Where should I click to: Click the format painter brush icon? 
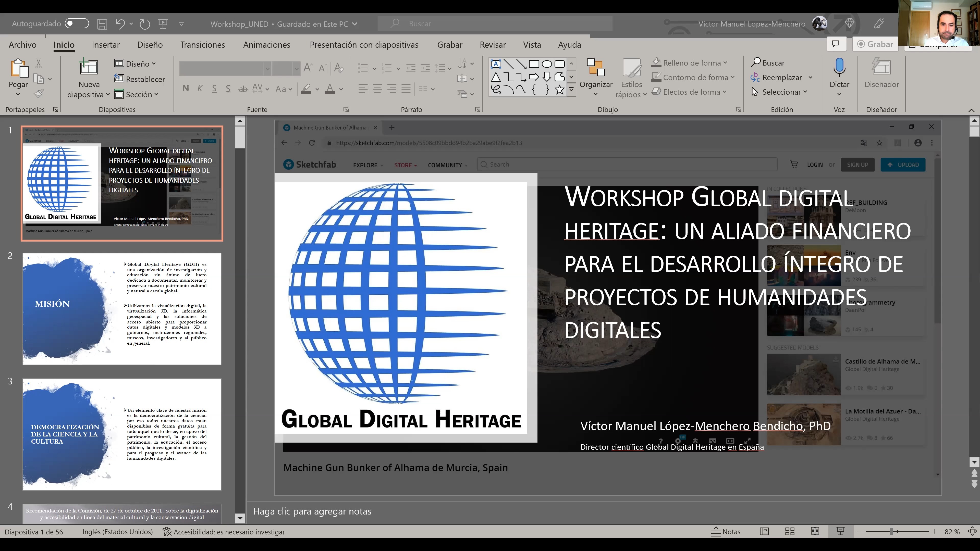click(x=39, y=93)
